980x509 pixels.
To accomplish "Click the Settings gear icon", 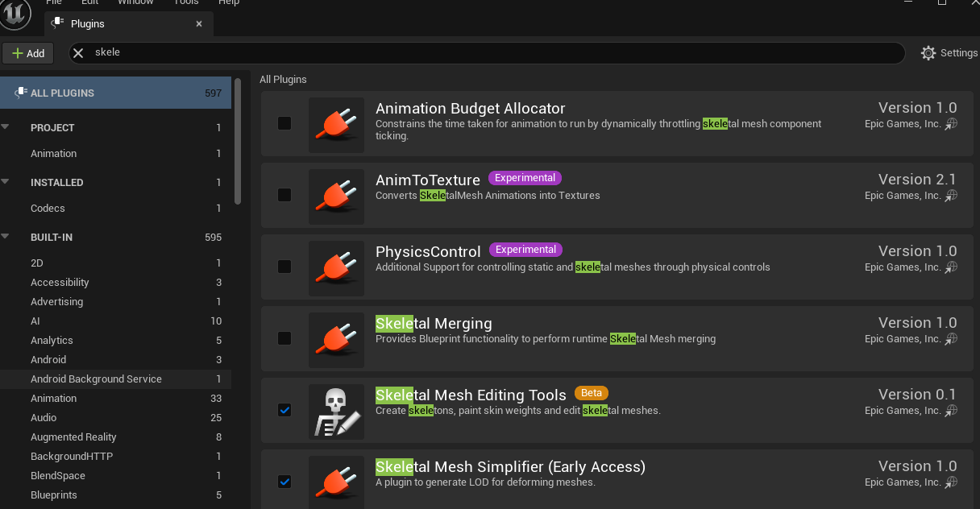I will [928, 53].
